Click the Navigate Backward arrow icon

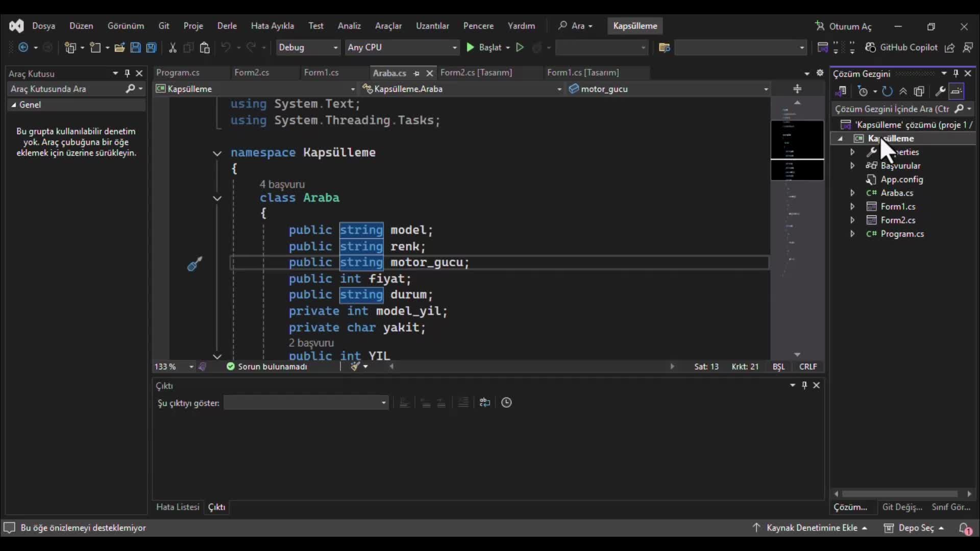[x=23, y=47]
